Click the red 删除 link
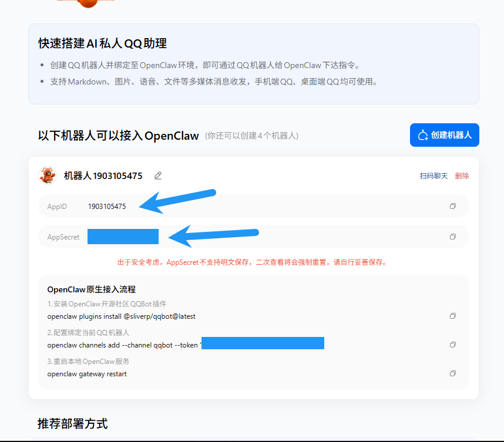The width and height of the screenshot is (504, 442). click(x=462, y=176)
